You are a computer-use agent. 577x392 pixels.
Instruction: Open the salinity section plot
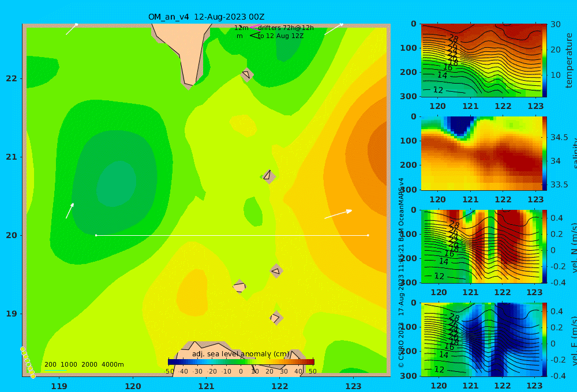(481, 153)
